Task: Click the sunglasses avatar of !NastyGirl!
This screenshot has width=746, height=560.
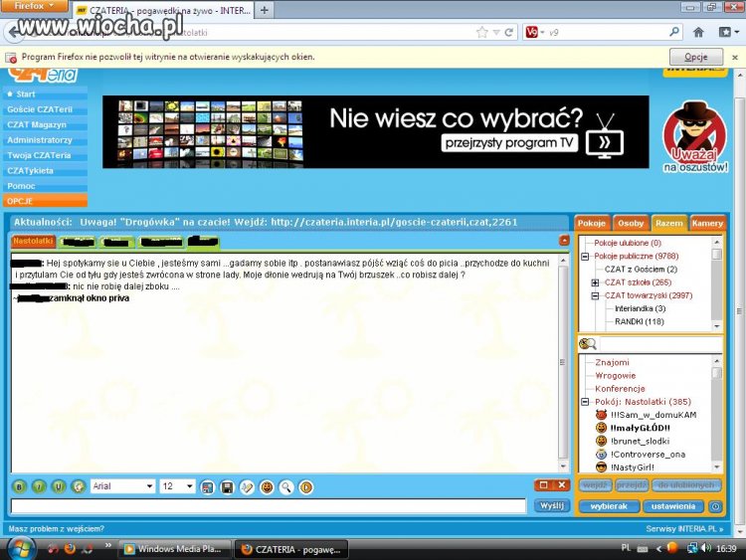Action: tap(602, 467)
